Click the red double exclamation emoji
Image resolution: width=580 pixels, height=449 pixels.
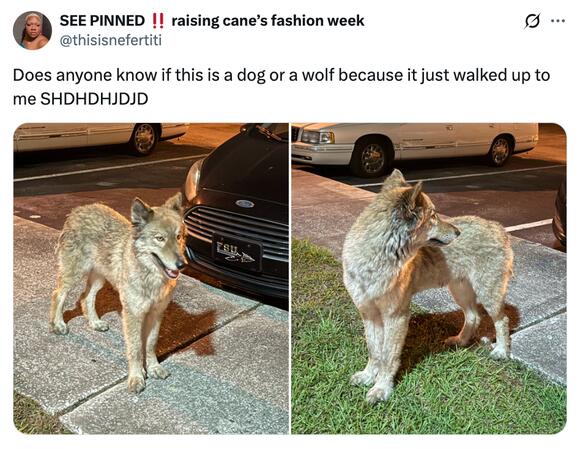158,21
